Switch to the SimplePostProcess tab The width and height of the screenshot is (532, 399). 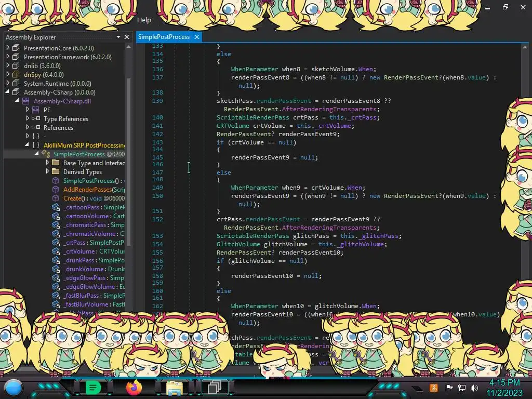tap(164, 37)
